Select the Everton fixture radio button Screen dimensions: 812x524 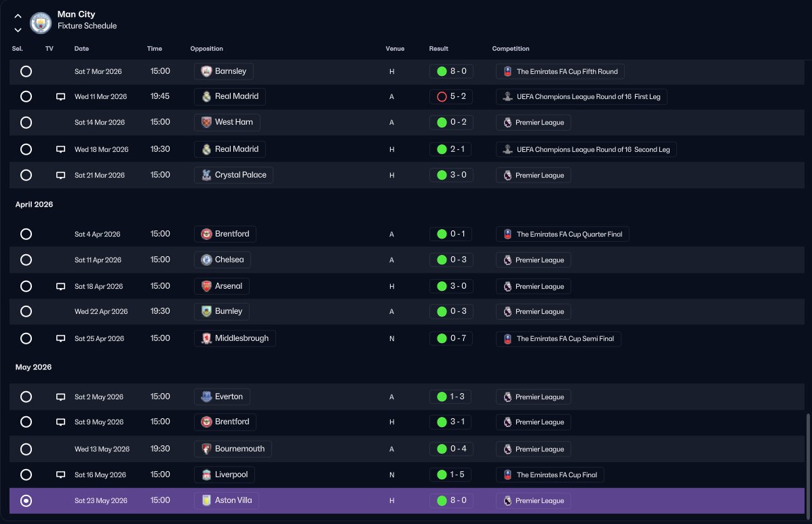[26, 397]
